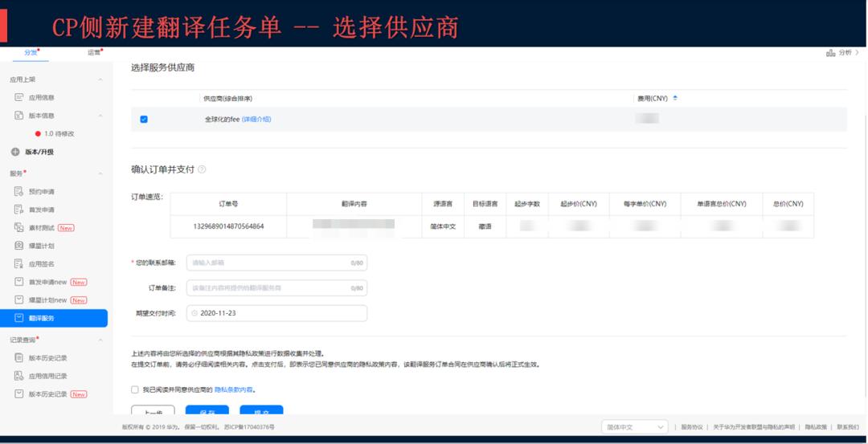The height and width of the screenshot is (444, 868).
Task: Focus the 您的联系邮箱 input field
Action: pos(276,263)
